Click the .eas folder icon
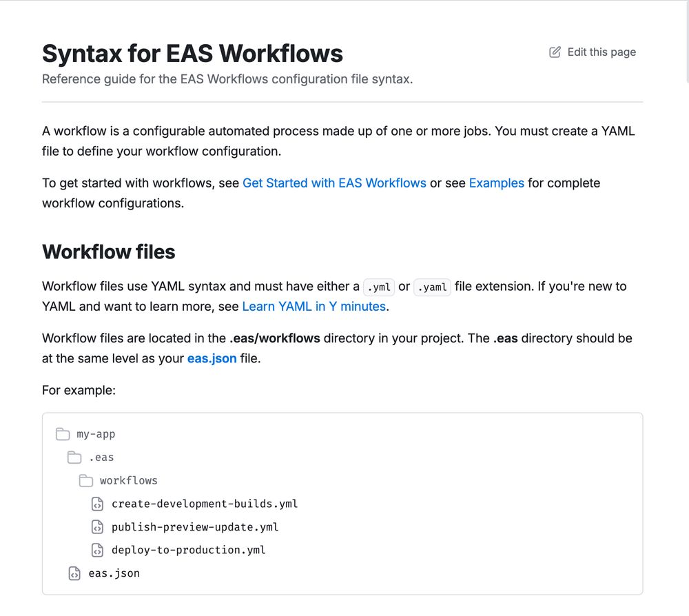The width and height of the screenshot is (689, 616). tap(74, 458)
